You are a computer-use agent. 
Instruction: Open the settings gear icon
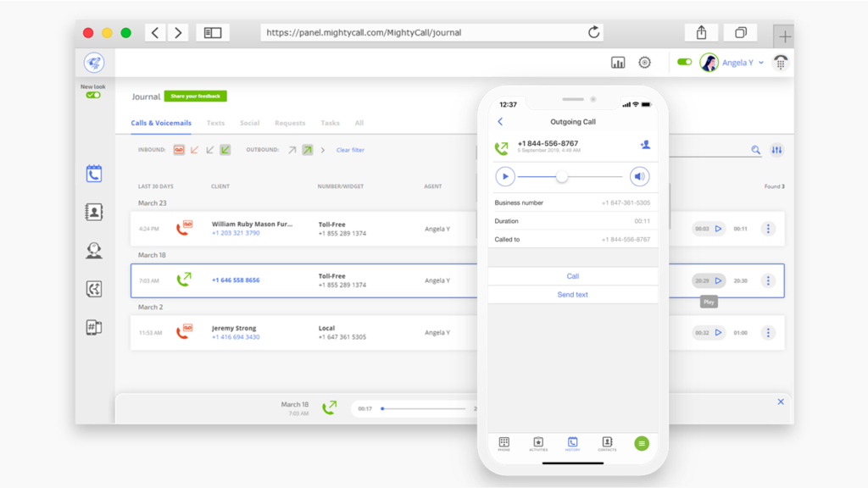click(x=644, y=62)
